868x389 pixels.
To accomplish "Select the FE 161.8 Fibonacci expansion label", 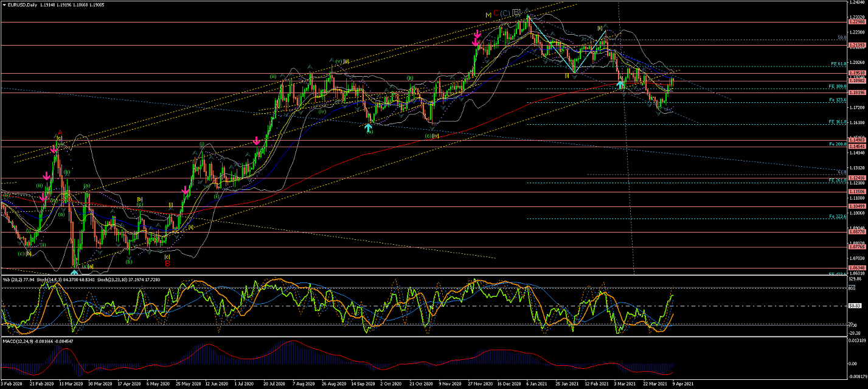I will tap(839, 122).
